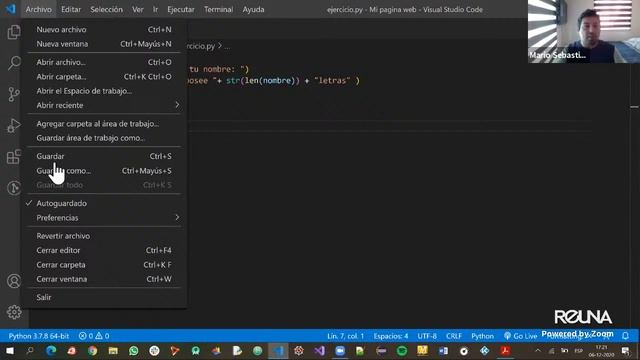Open Spotify from the taskbar
Image resolution: width=640 pixels, height=360 pixels.
coord(402,351)
